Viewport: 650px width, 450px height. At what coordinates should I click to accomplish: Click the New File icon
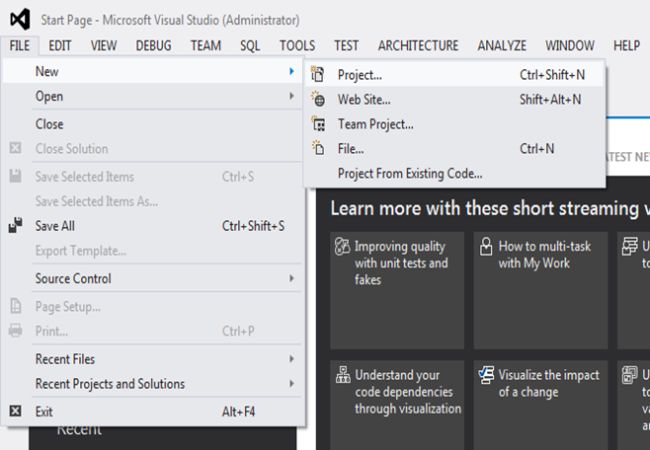coord(318,148)
